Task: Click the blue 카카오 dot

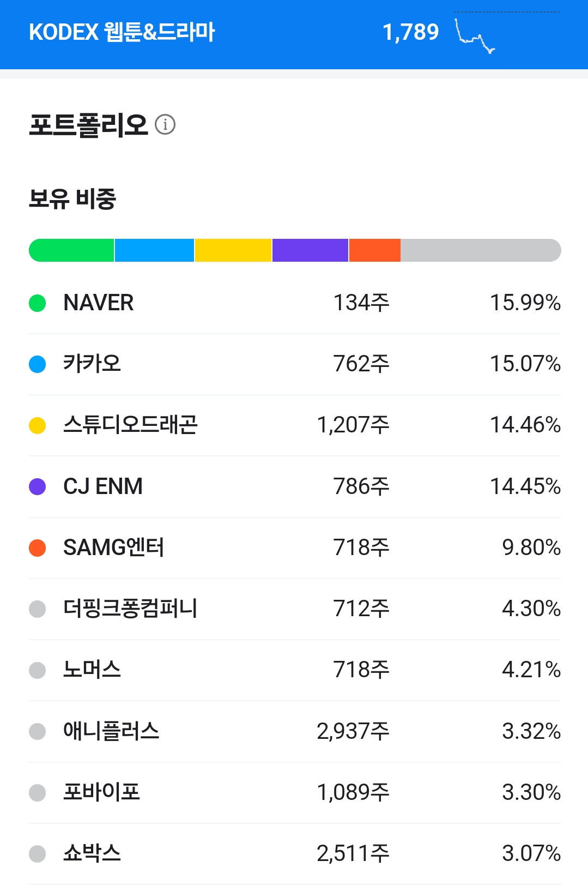Action: tap(37, 364)
